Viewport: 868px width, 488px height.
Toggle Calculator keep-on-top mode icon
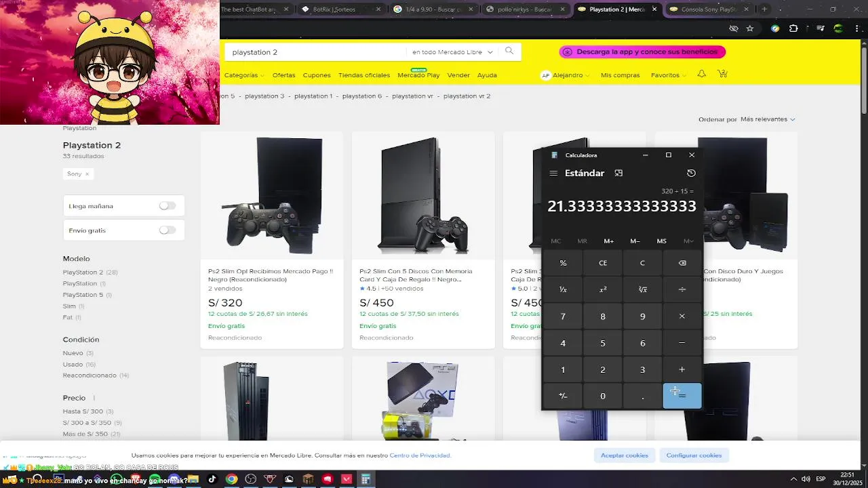(618, 173)
